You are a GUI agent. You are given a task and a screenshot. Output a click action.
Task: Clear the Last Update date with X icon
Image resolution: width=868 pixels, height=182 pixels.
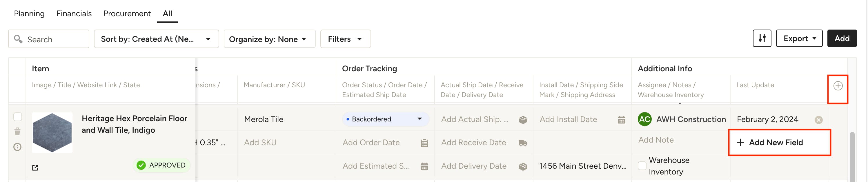(x=818, y=120)
